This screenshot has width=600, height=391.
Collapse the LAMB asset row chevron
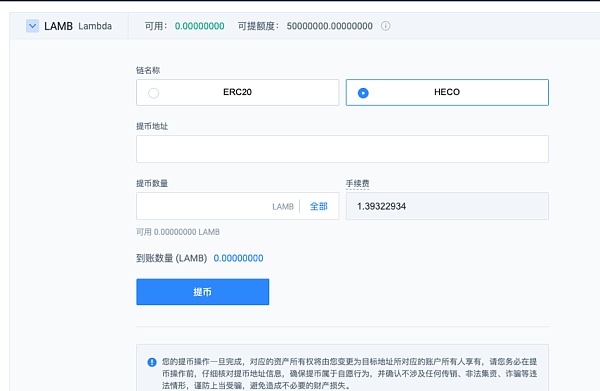coord(33,26)
